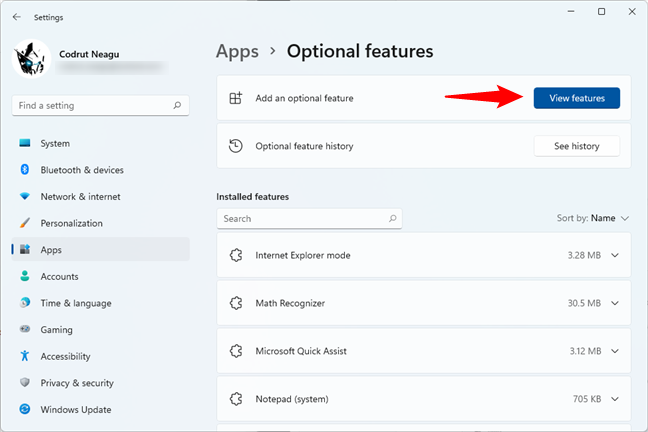Open the System settings category
This screenshot has height=432, width=648.
click(100, 143)
